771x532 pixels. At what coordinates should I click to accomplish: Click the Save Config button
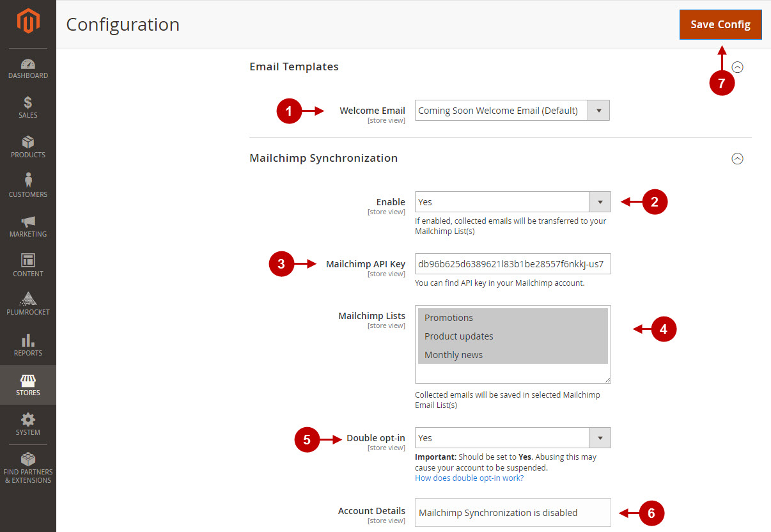coord(720,24)
